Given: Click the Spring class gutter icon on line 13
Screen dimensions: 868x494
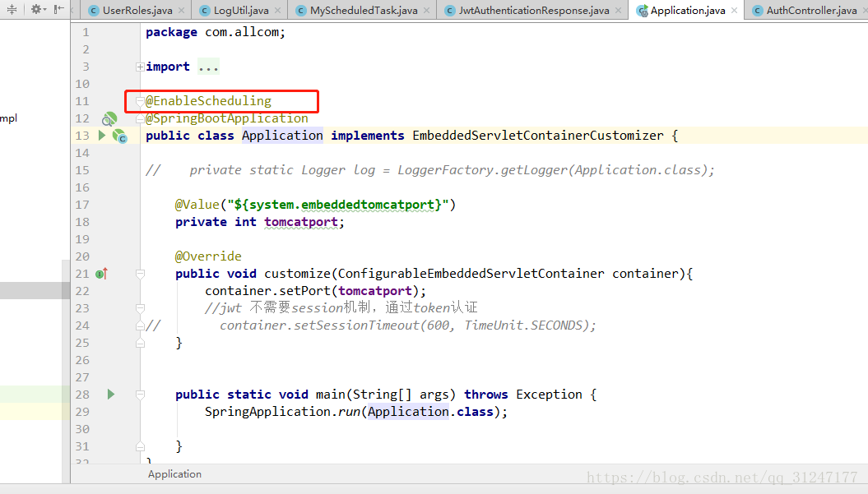Looking at the screenshot, I should 120,136.
